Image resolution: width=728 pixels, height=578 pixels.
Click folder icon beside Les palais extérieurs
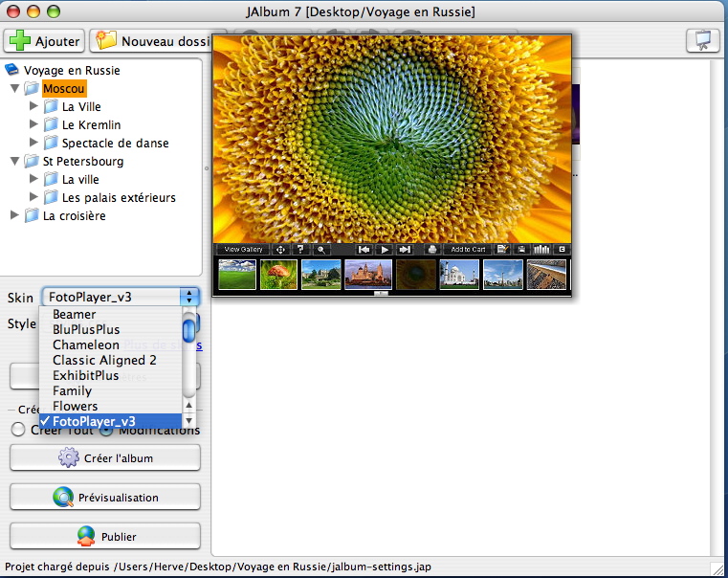tap(51, 197)
